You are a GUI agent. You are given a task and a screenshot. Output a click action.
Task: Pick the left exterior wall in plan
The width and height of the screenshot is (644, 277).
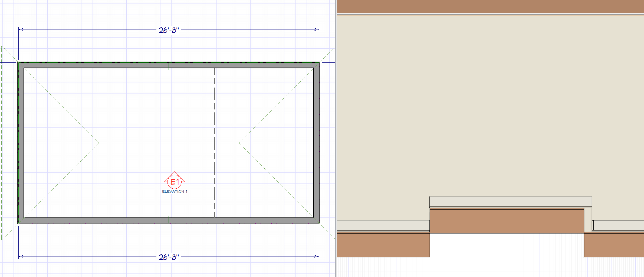click(21, 108)
